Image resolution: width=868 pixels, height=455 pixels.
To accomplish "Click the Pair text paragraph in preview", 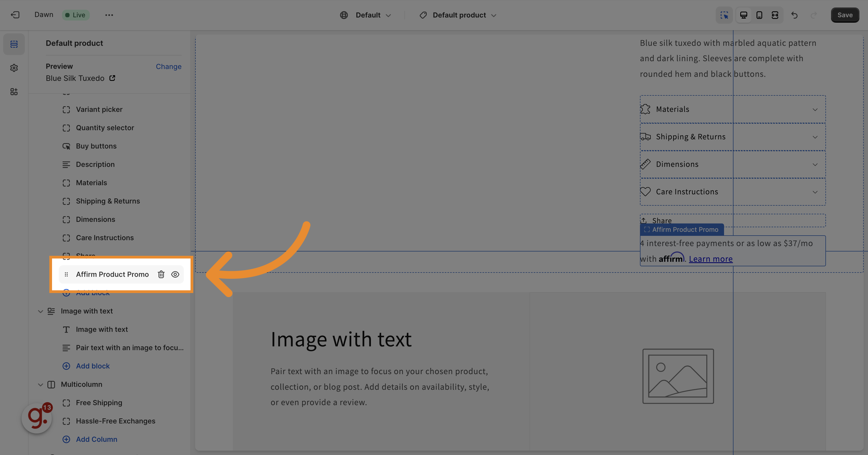I will (380, 387).
